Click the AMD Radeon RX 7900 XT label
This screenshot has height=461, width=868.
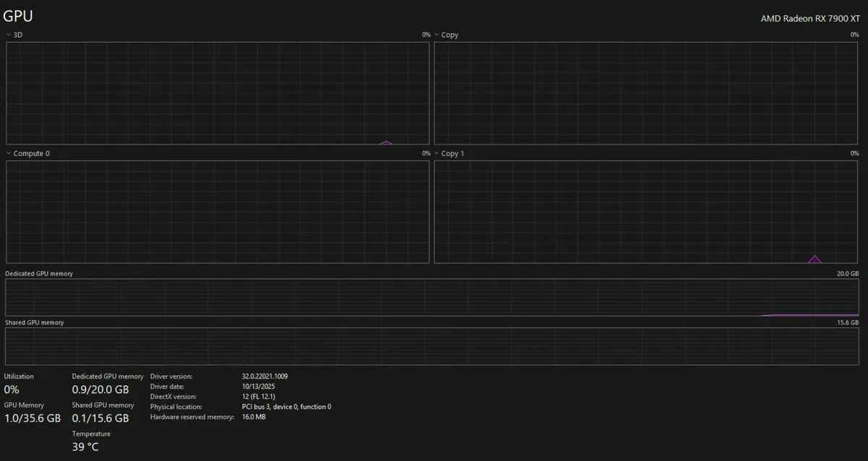tap(809, 19)
